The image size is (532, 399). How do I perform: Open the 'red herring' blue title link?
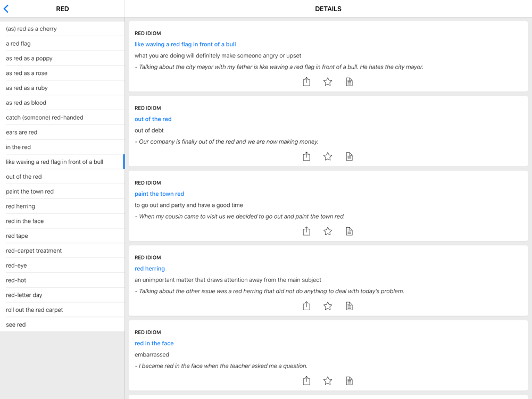pyautogui.click(x=149, y=269)
